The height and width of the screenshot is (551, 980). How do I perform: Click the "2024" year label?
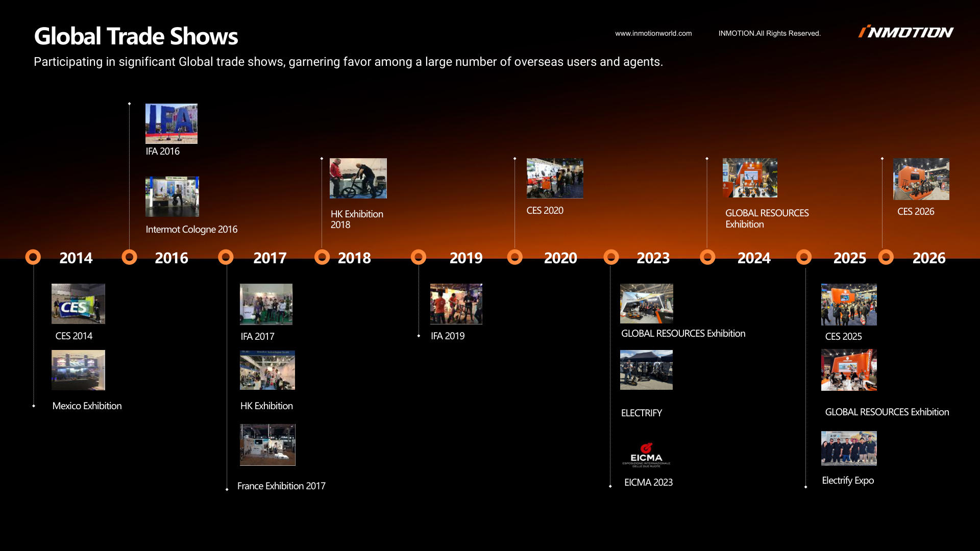(754, 258)
